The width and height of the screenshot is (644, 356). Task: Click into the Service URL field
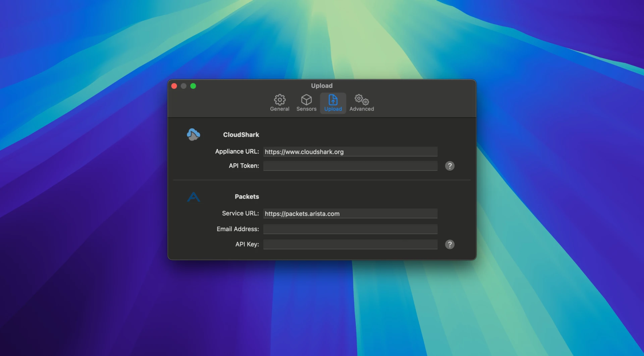[350, 214]
